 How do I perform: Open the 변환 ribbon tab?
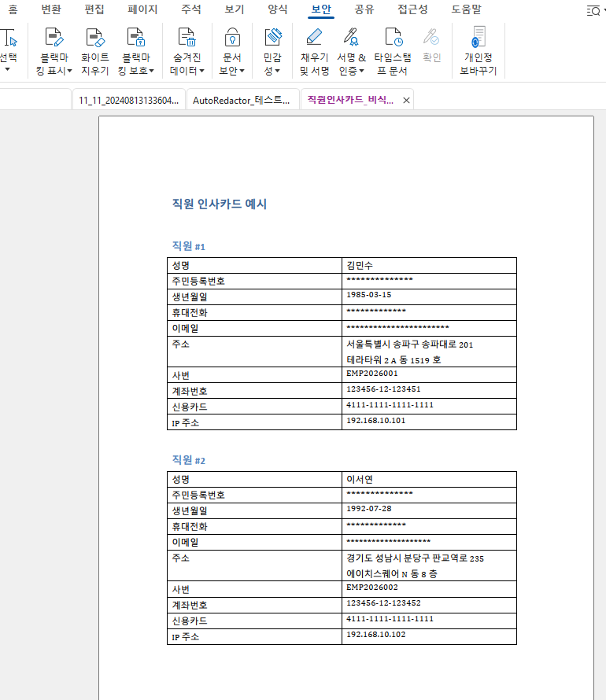51,9
